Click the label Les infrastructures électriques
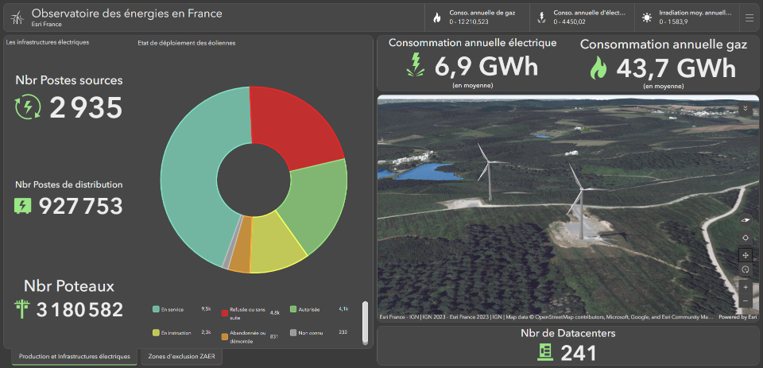Viewport: 763px width, 368px height. (x=48, y=42)
